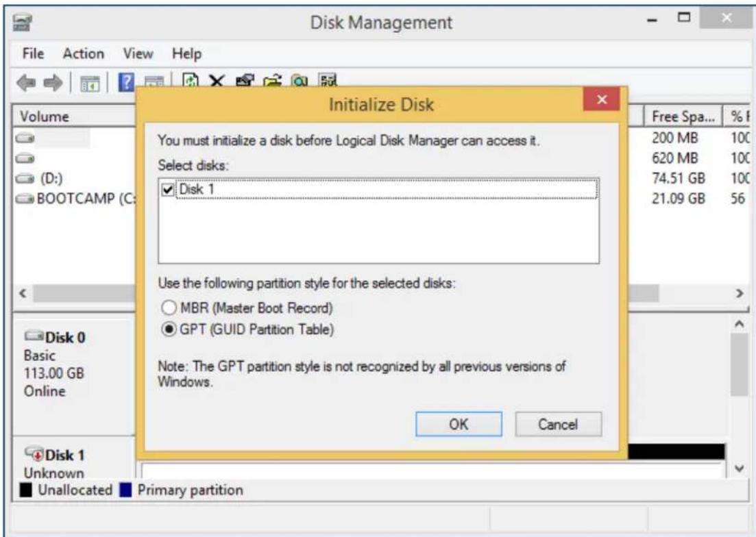Maximize the Disk Management window
The height and width of the screenshot is (537, 756).
tap(683, 18)
